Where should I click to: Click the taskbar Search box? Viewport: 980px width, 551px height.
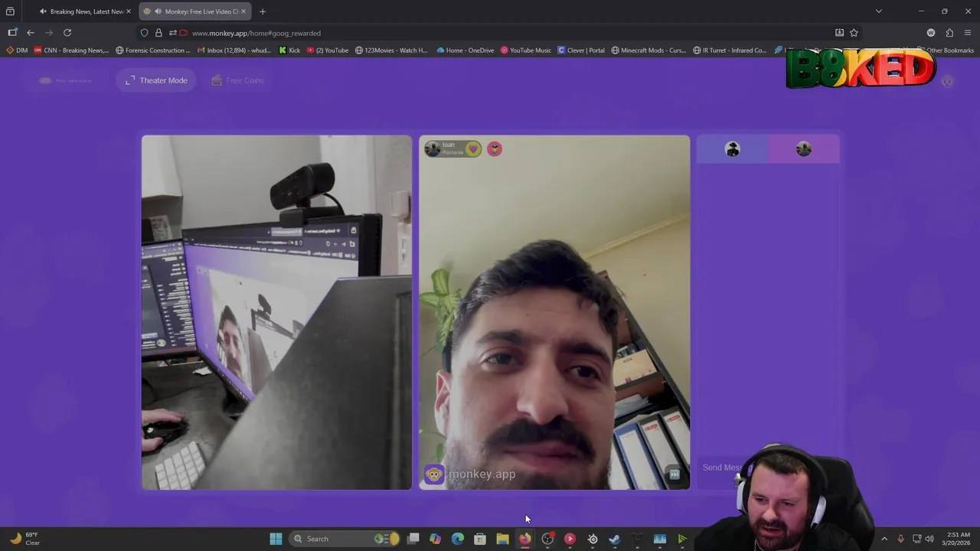pos(345,539)
